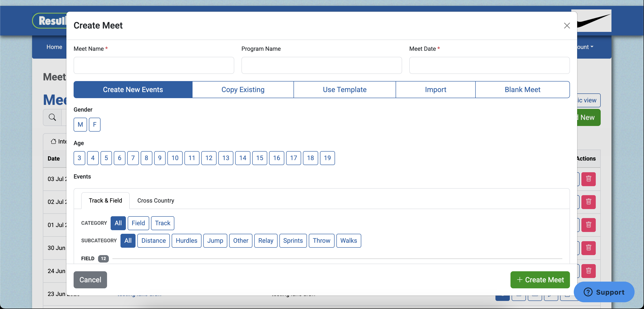This screenshot has height=309, width=644.
Task: Filter category by All
Action: tap(118, 223)
